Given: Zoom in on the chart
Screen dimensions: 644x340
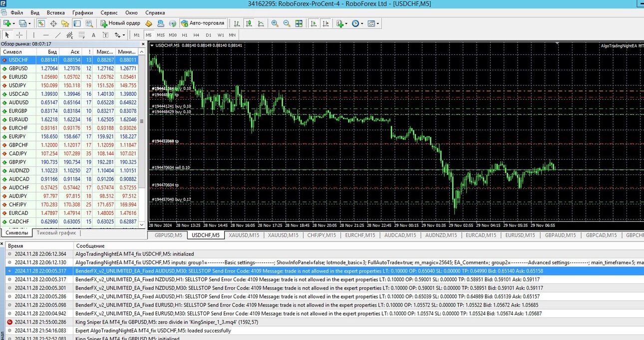Looking at the screenshot, I should (275, 23).
